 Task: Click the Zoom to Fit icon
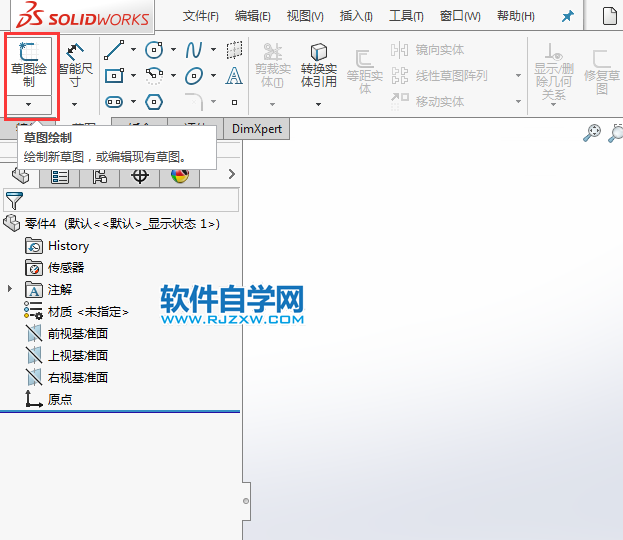click(592, 133)
